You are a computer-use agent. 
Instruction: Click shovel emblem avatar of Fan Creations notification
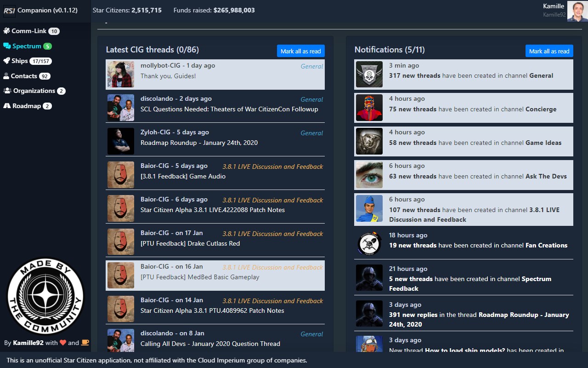369,244
